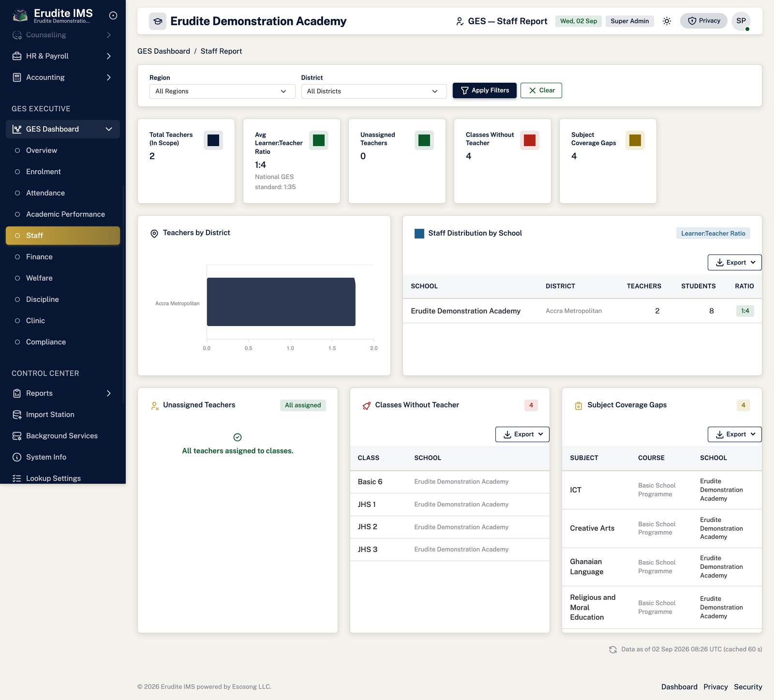Image resolution: width=774 pixels, height=700 pixels.
Task: Click the Accra Metropolitan chart bar
Action: [x=281, y=302]
